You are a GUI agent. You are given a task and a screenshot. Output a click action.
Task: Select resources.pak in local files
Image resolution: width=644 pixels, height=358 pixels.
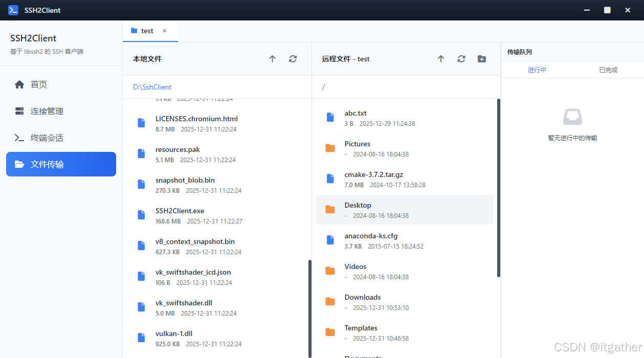(x=217, y=154)
